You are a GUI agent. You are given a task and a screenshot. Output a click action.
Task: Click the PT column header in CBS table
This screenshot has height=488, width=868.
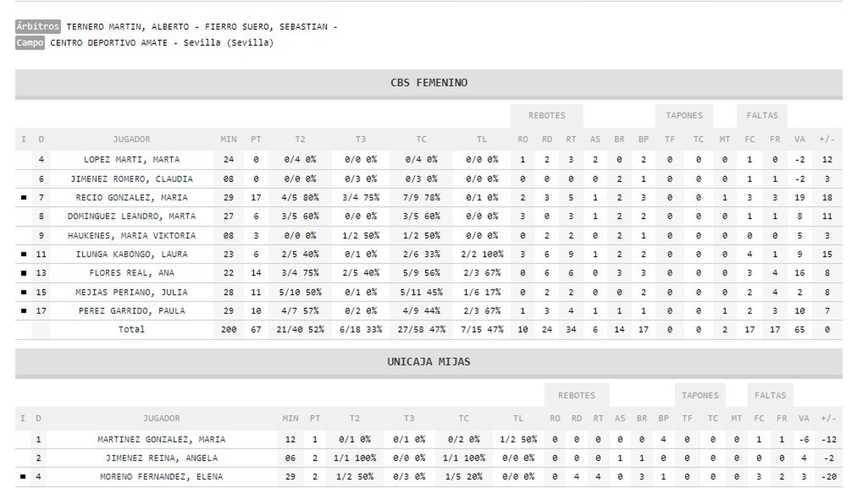pos(256,139)
